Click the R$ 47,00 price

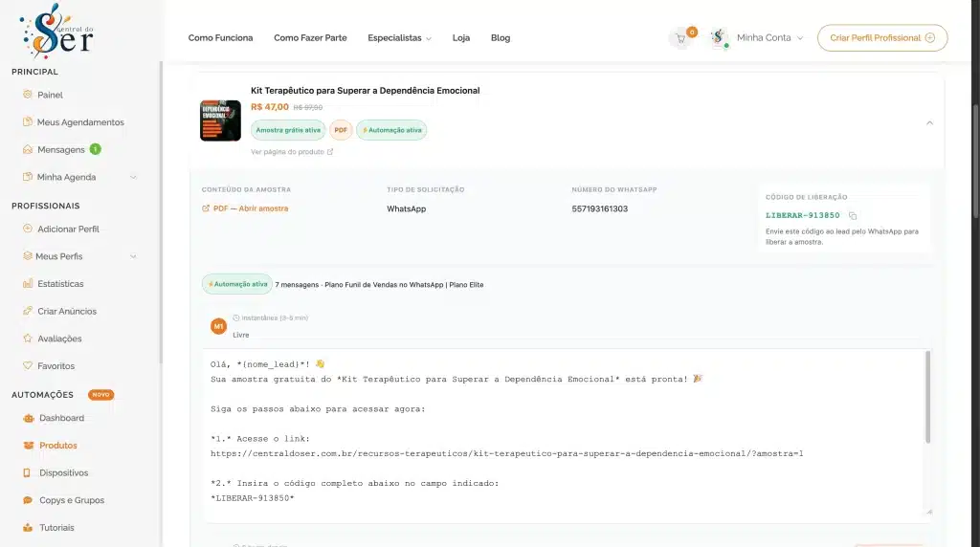(269, 107)
